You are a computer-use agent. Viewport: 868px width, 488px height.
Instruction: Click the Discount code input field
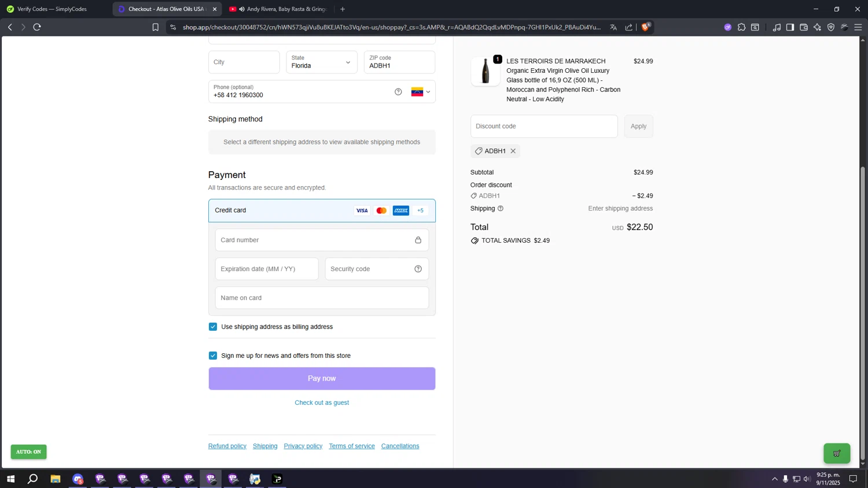pyautogui.click(x=544, y=127)
